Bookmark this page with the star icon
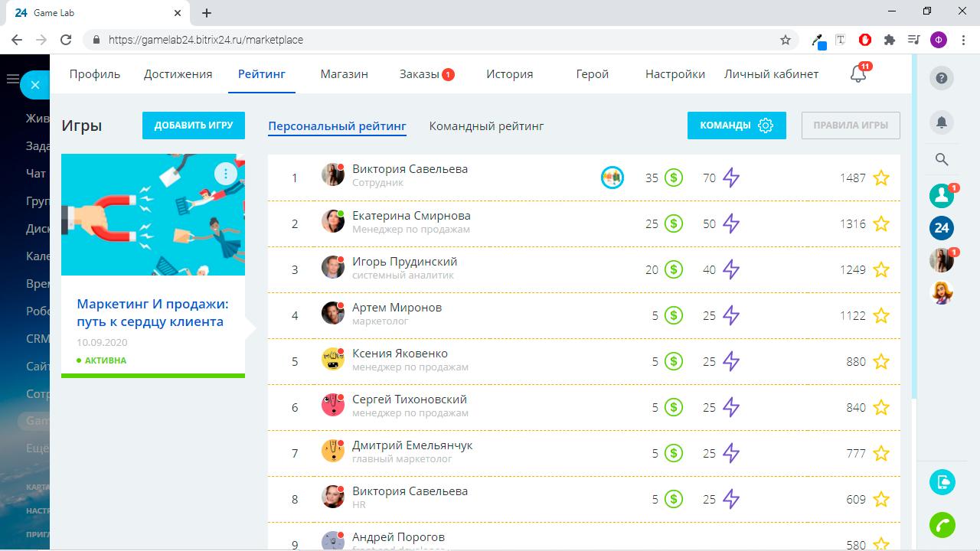Screen dimensions: 980x551 (x=786, y=40)
